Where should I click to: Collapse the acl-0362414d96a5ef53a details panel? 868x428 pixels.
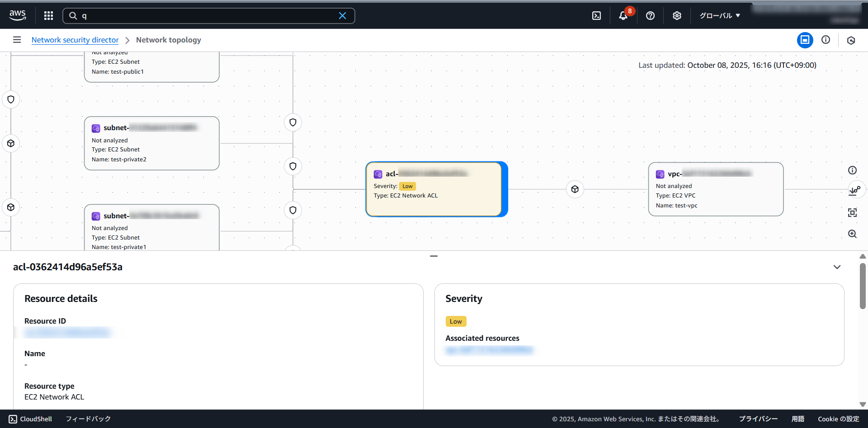pyautogui.click(x=837, y=267)
